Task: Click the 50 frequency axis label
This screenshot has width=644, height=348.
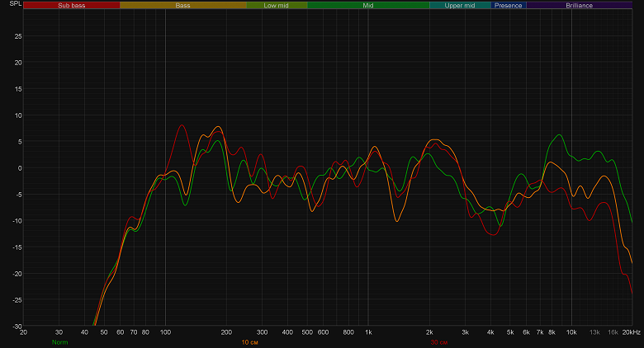Action: tap(104, 332)
